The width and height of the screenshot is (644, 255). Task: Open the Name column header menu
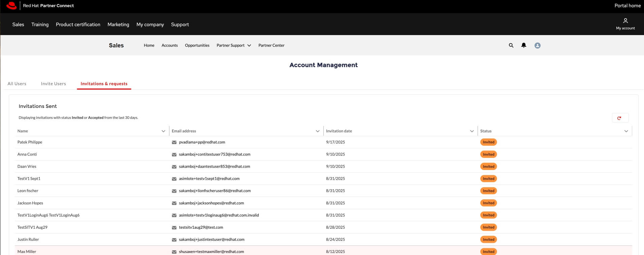tap(163, 131)
